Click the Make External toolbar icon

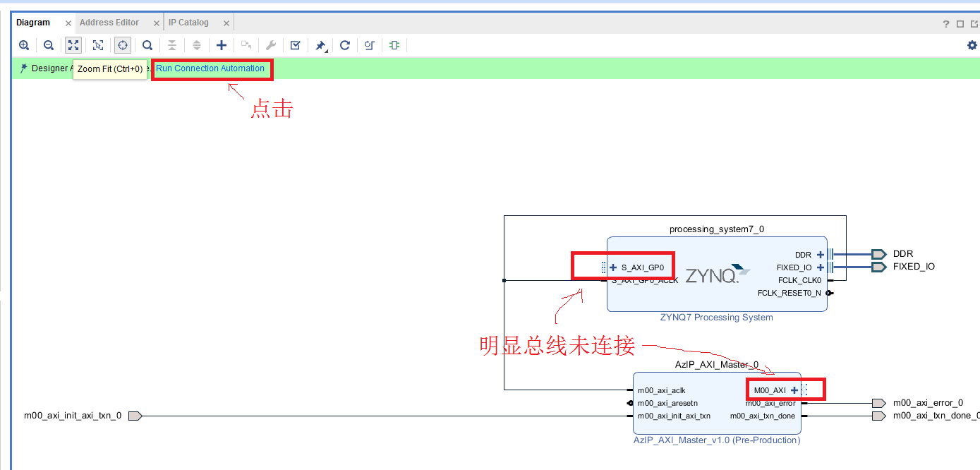point(246,45)
